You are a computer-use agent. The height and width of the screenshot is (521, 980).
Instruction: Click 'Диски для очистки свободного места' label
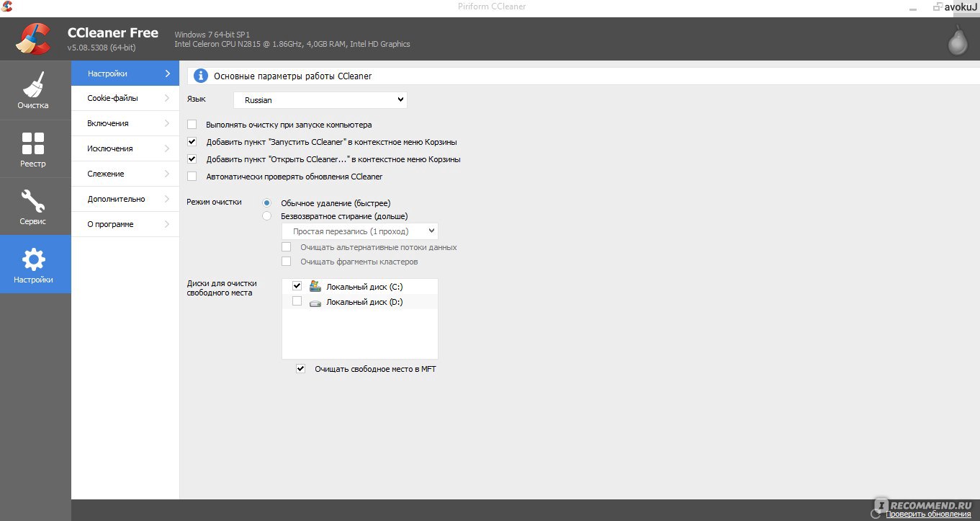(x=222, y=288)
